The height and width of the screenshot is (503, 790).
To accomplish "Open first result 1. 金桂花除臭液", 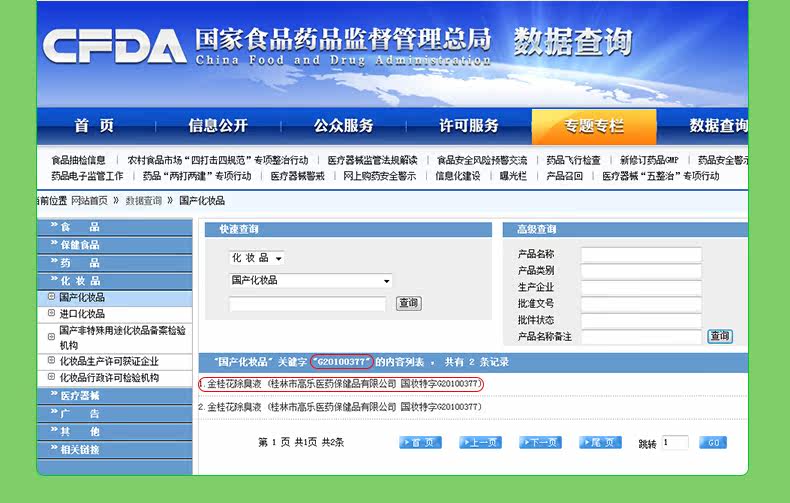I will tap(341, 384).
